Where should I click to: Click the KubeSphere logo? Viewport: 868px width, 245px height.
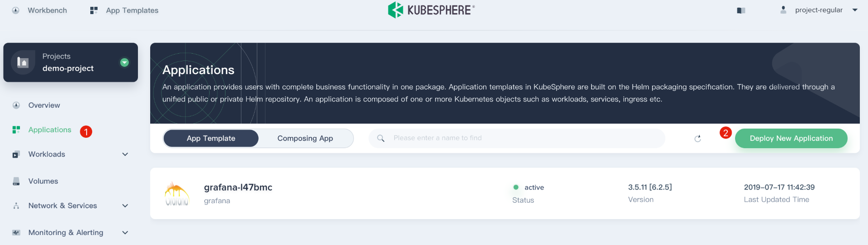pyautogui.click(x=431, y=10)
